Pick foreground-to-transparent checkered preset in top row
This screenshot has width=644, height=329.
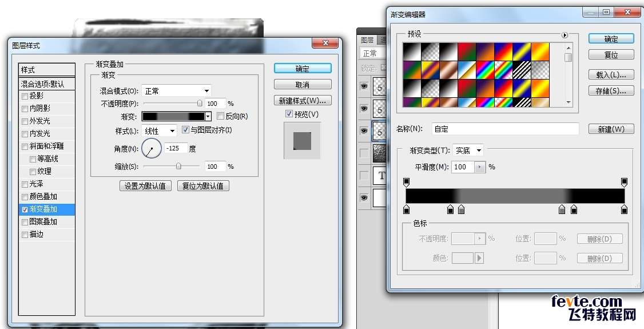click(x=430, y=51)
